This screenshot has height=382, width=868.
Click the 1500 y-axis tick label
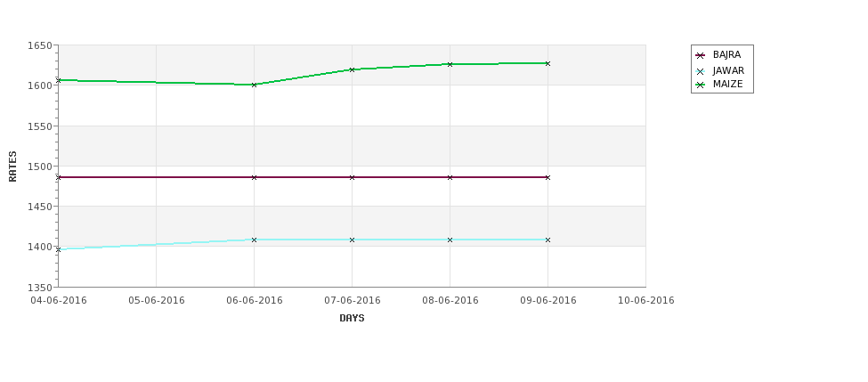click(x=40, y=167)
